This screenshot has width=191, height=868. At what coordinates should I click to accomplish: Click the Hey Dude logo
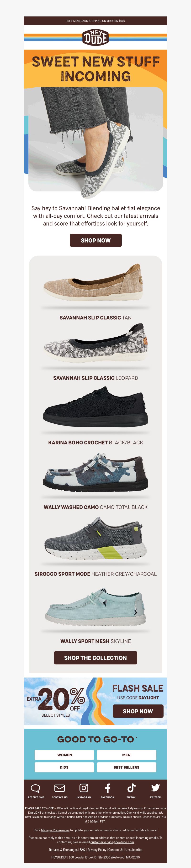(x=95, y=37)
